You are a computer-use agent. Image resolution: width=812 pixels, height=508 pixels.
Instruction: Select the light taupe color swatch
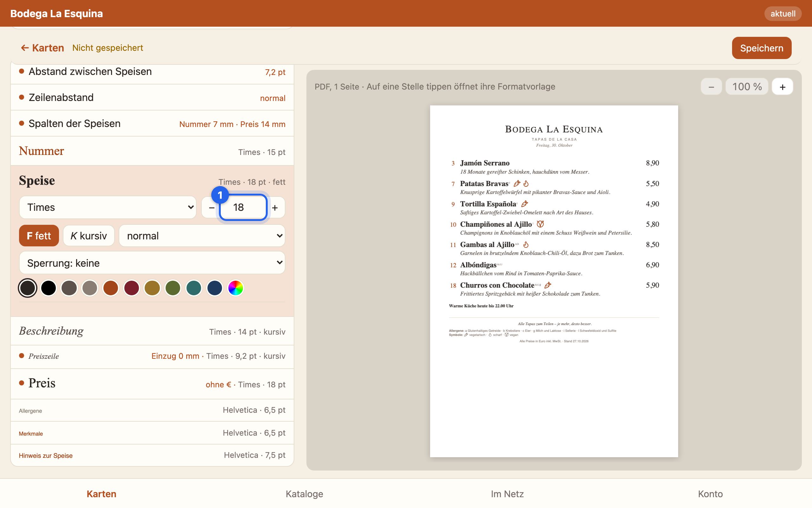tap(90, 288)
